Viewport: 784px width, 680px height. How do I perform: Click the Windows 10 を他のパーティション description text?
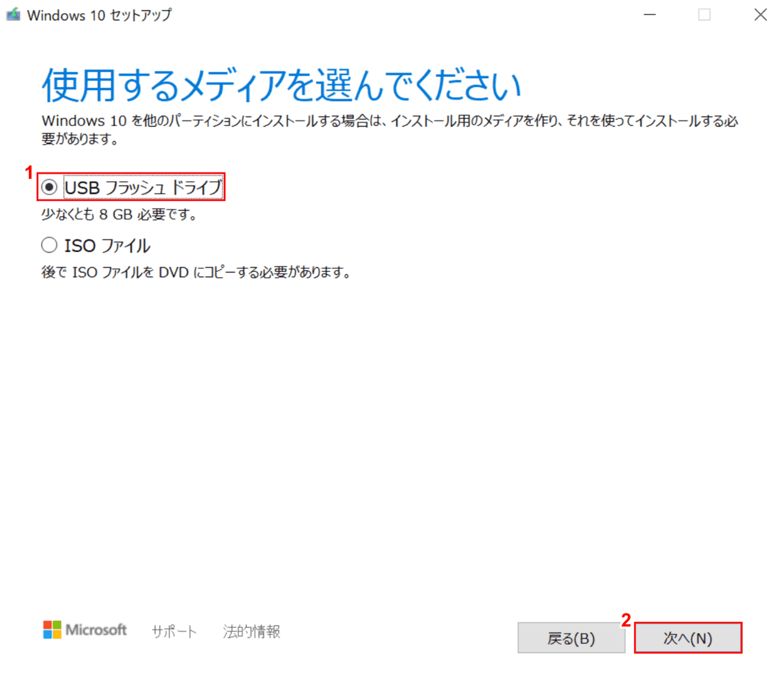pyautogui.click(x=389, y=130)
